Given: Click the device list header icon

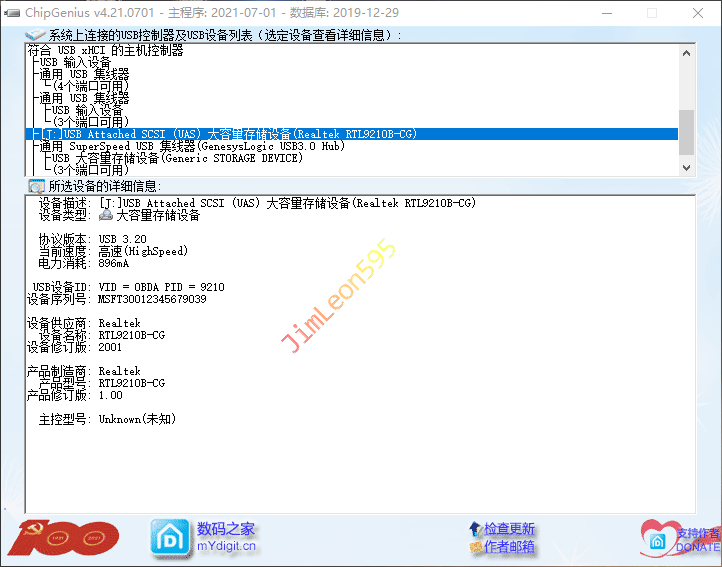Looking at the screenshot, I should [36, 35].
